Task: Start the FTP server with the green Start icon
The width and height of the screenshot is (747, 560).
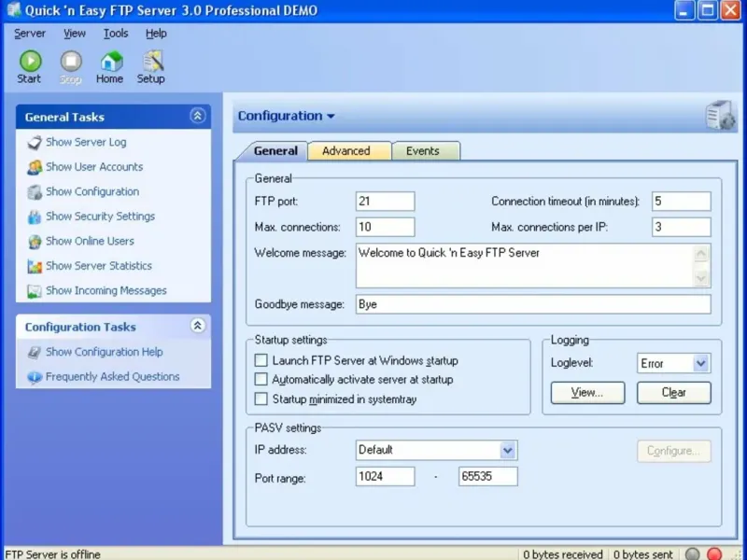Action: [x=30, y=62]
